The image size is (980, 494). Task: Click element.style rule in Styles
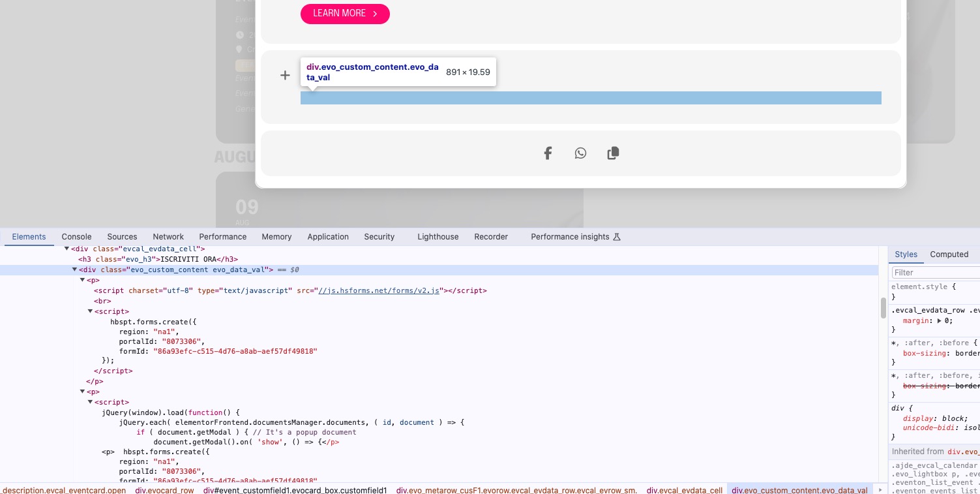924,286
